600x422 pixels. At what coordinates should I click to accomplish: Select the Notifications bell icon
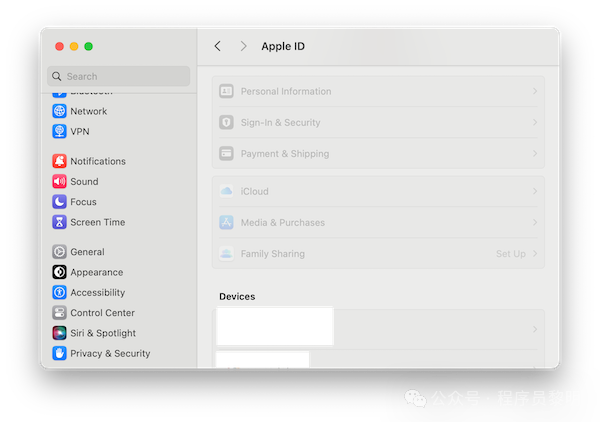(59, 161)
